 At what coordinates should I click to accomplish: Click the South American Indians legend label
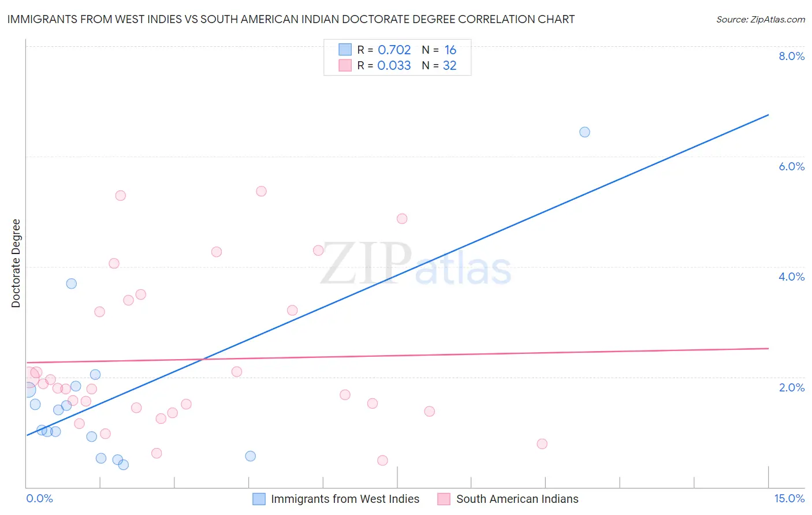[x=517, y=499]
